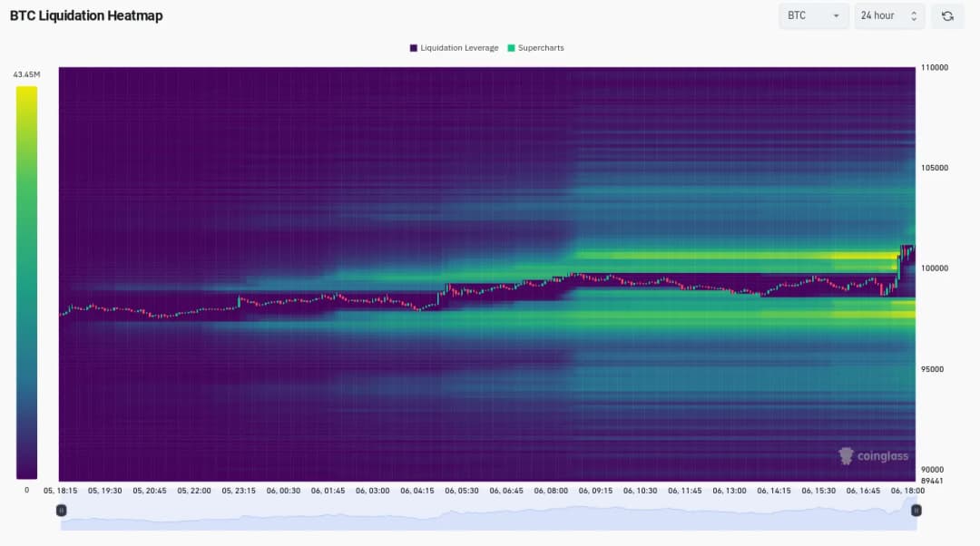Click the bright yellow band above 100000
The height and width of the screenshot is (546, 980).
click(862, 256)
